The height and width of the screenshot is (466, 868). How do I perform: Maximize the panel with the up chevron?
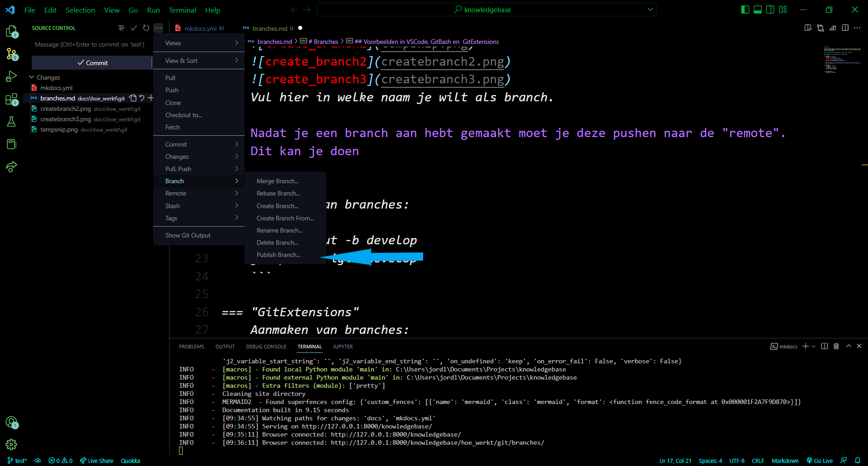point(849,346)
